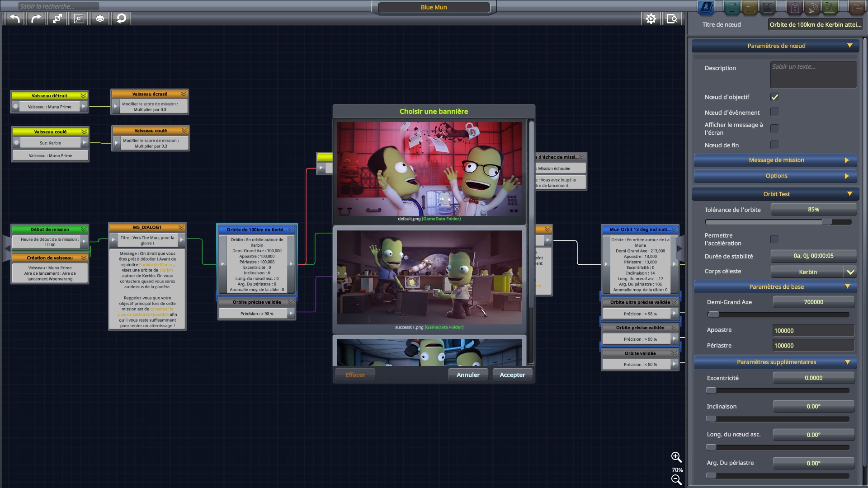Click Accepter in the banner chooser
The image size is (868, 488).
[x=512, y=375]
